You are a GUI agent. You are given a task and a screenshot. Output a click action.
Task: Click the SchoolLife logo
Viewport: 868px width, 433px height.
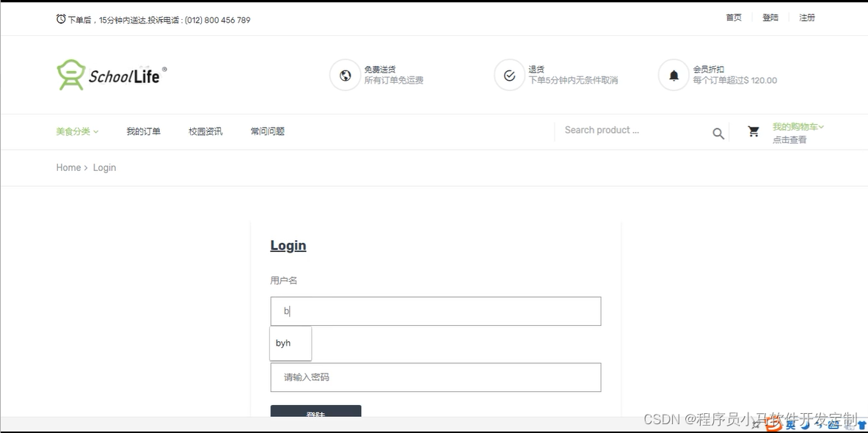pyautogui.click(x=110, y=74)
